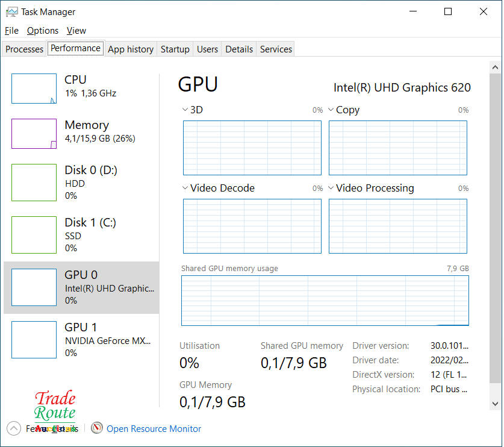Open the Memory usage graph thumbnail
The width and height of the screenshot is (504, 447).
click(x=34, y=133)
